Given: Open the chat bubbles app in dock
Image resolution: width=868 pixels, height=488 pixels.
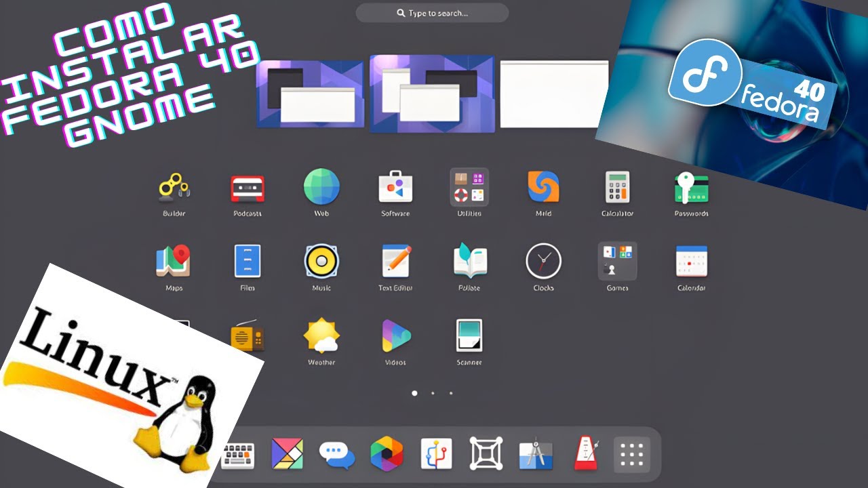Looking at the screenshot, I should [x=337, y=454].
